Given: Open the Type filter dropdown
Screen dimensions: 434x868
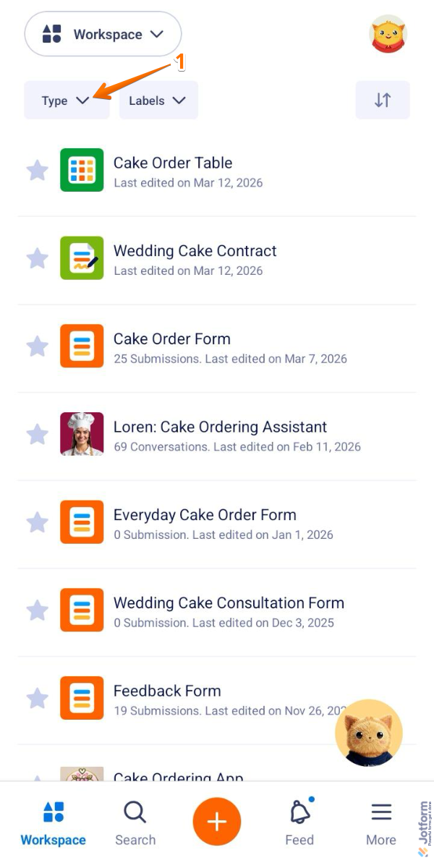Looking at the screenshot, I should (x=66, y=100).
